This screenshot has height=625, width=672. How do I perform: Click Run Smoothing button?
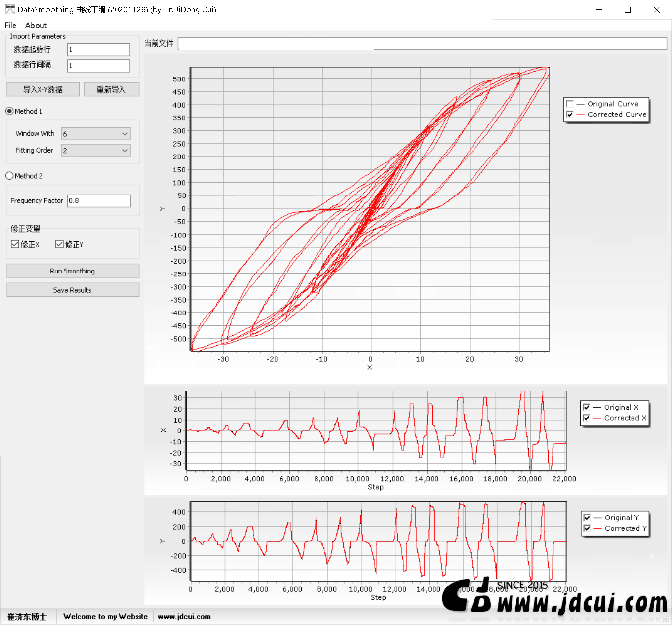point(73,271)
